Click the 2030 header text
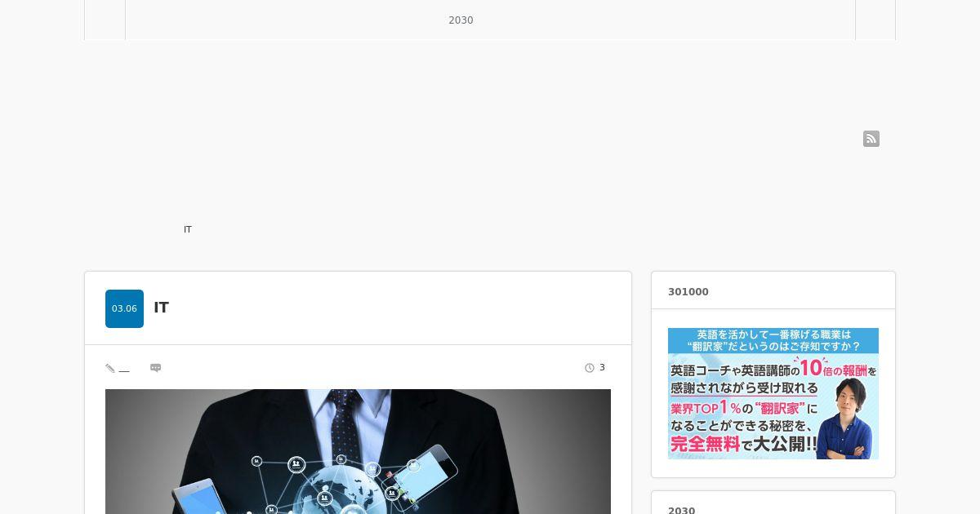This screenshot has width=980, height=514. click(461, 20)
